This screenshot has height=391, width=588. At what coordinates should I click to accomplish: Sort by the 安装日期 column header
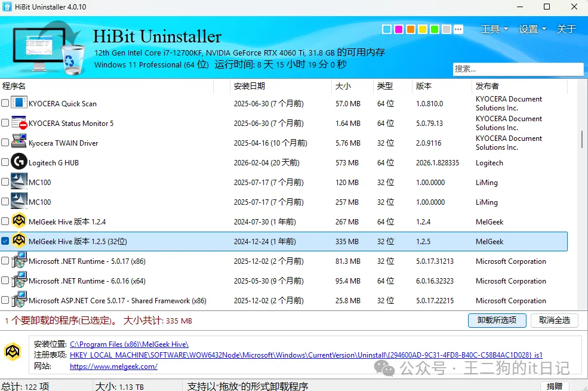point(281,86)
